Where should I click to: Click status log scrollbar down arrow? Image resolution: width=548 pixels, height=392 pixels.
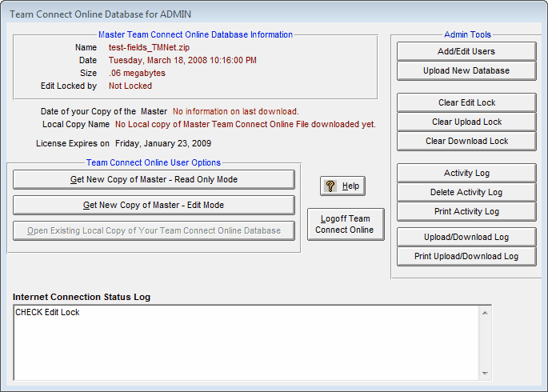tap(484, 372)
